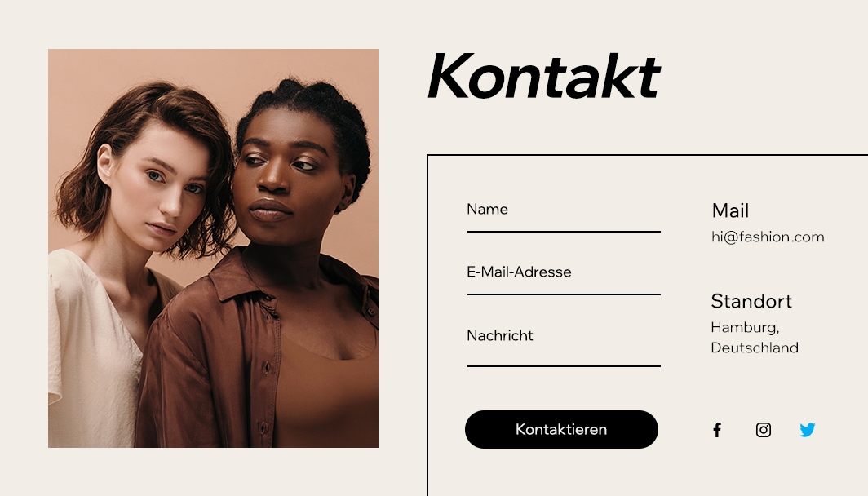The image size is (868, 496).
Task: Click the Kontakt page heading
Action: (x=544, y=76)
